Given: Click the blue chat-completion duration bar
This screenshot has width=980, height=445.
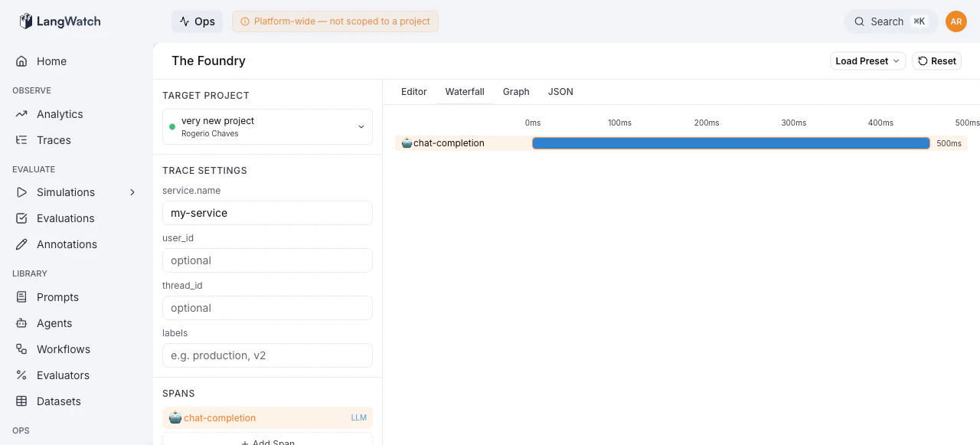Looking at the screenshot, I should point(731,143).
